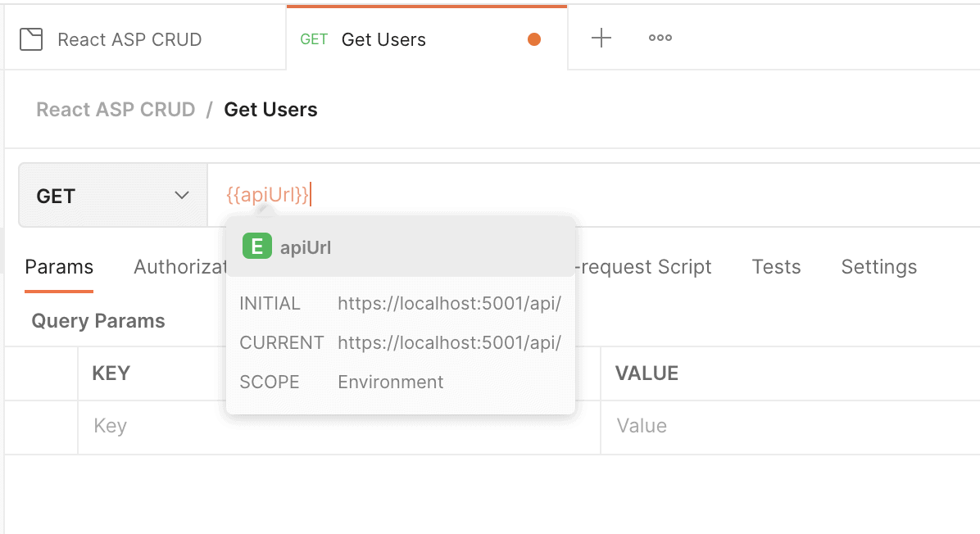This screenshot has height=534, width=980.
Task: Click the CURRENT value https://localhost:5001/api/
Action: point(449,343)
